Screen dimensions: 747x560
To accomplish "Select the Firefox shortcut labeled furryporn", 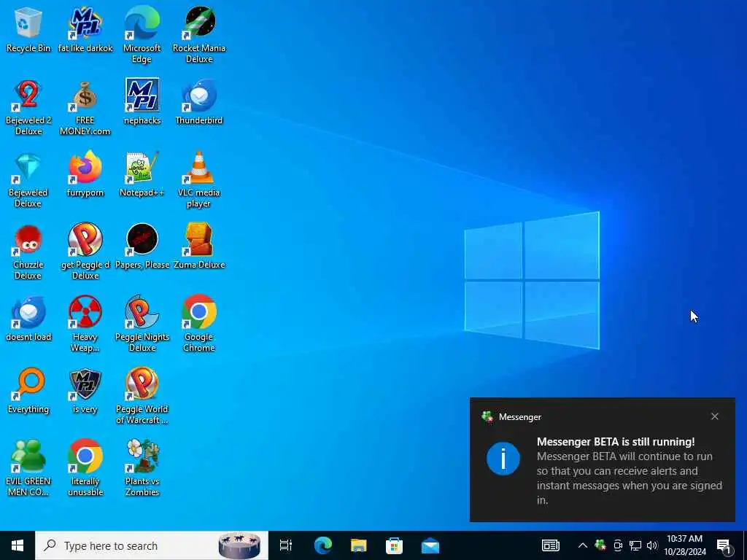I will [x=85, y=174].
